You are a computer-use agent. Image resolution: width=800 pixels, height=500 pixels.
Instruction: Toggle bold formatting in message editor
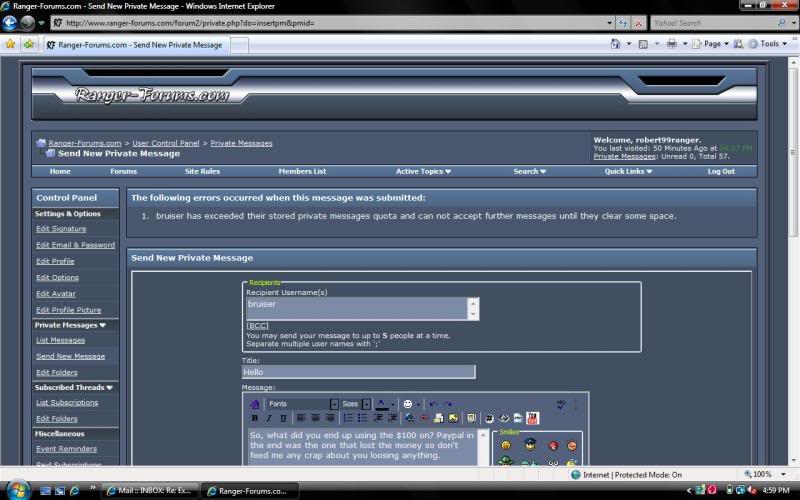tap(255, 418)
